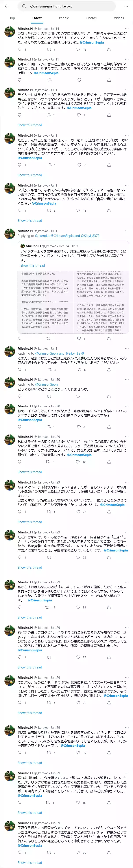The height and width of the screenshot is (868, 133).
Task: Open the Jul 11 tweet's options menu
Action: pyautogui.click(x=127, y=59)
